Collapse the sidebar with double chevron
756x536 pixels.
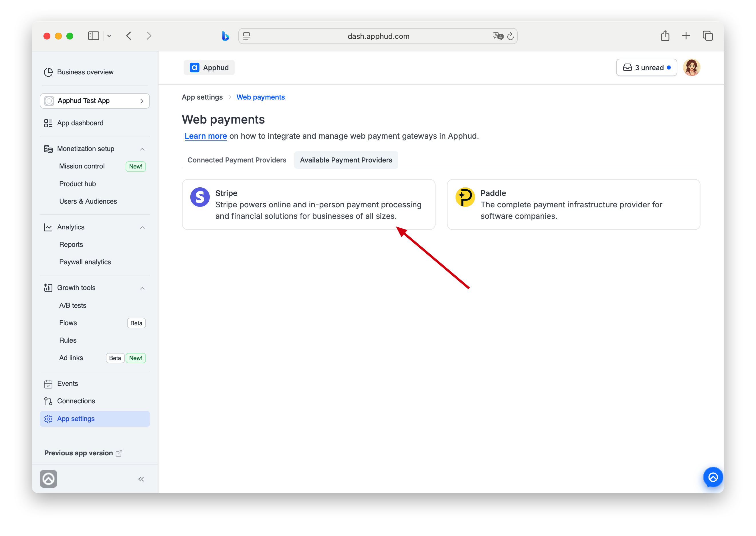point(141,479)
